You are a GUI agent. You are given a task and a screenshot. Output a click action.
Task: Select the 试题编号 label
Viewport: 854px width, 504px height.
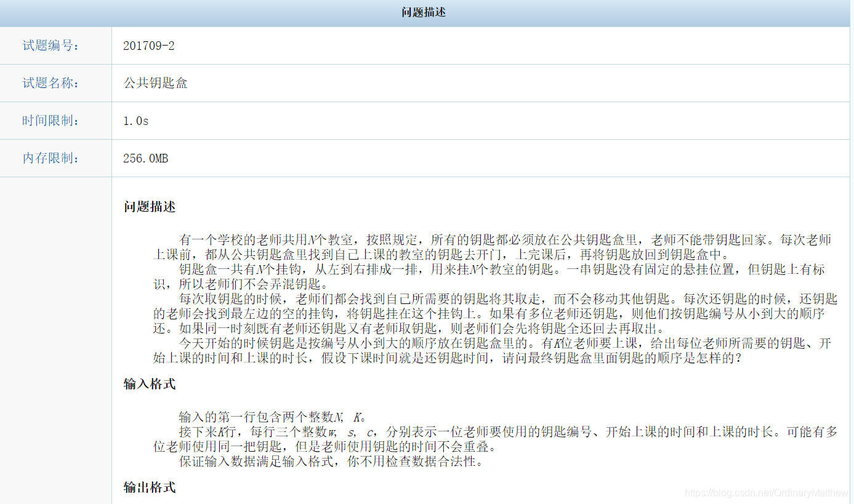tap(51, 46)
